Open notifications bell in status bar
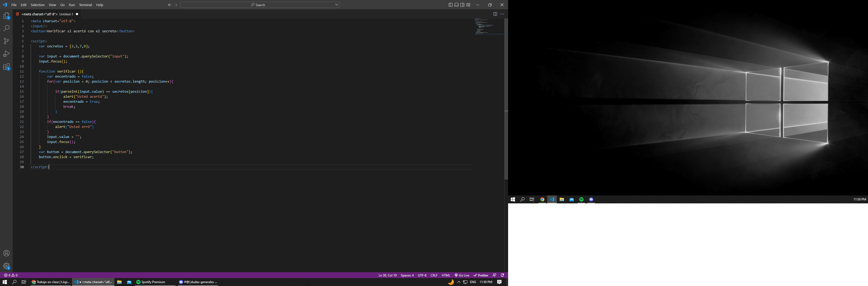Screen dimensions: 868x286 502,275
